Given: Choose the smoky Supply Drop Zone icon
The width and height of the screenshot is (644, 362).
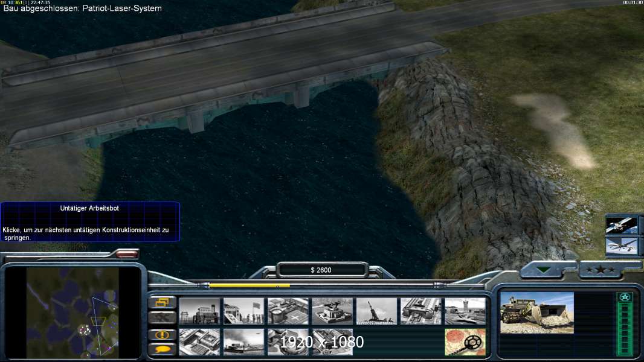Looking at the screenshot, I should 243,342.
